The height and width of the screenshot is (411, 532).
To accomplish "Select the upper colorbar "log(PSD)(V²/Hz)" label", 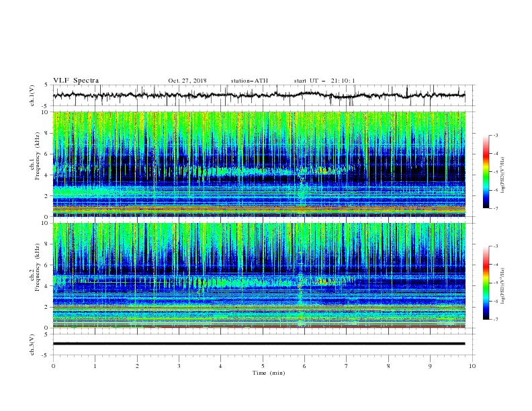I will pos(503,175).
